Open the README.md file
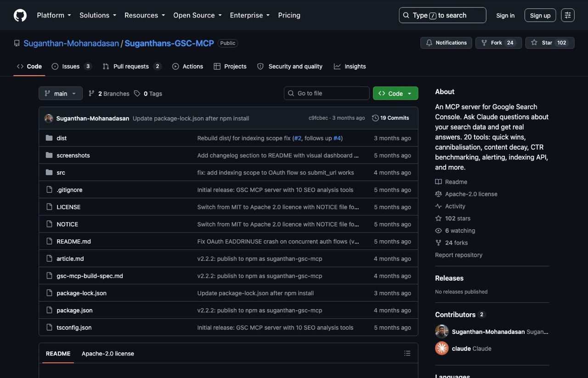588x378 pixels. coord(73,242)
